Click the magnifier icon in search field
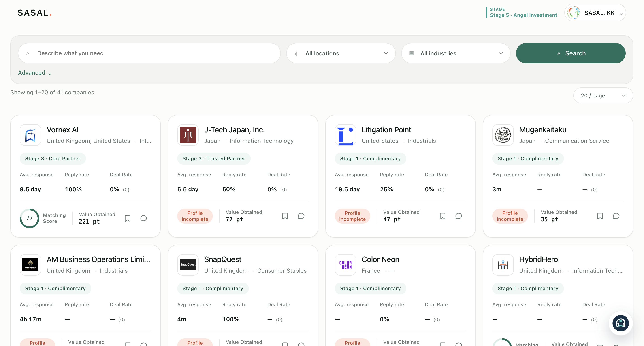 coord(28,53)
